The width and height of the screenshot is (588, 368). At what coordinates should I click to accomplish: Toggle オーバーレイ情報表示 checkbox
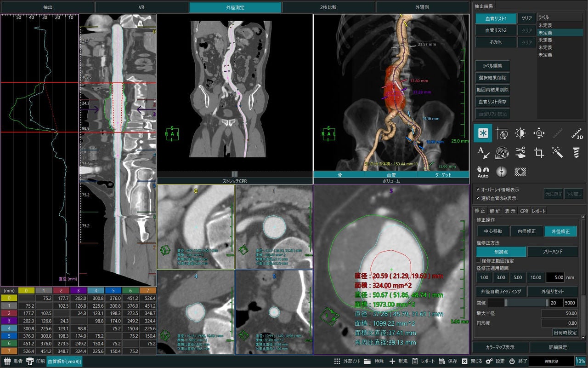tap(478, 190)
